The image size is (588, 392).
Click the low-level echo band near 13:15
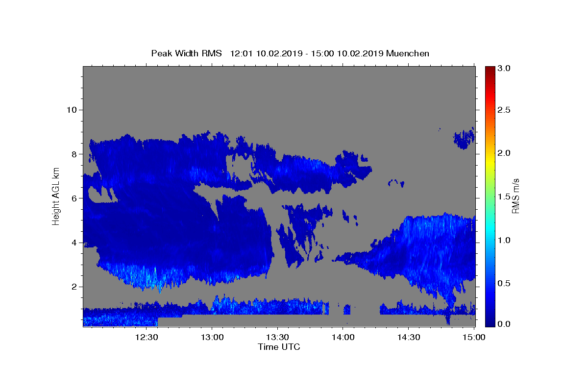click(245, 307)
